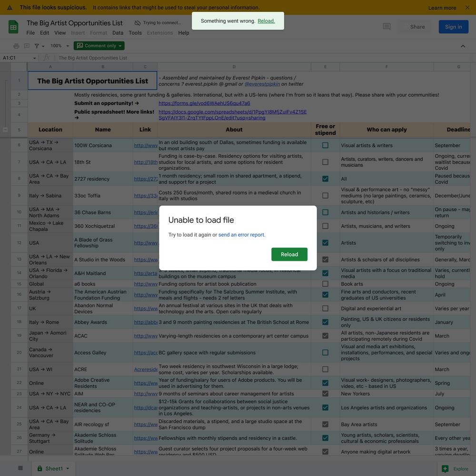
Task: Click the formula bar text
Action: (x=93, y=58)
